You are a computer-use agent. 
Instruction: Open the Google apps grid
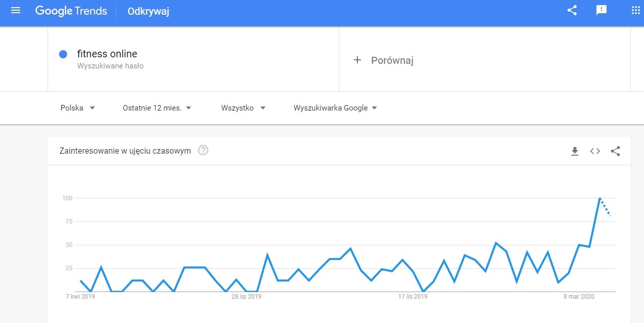tap(636, 10)
